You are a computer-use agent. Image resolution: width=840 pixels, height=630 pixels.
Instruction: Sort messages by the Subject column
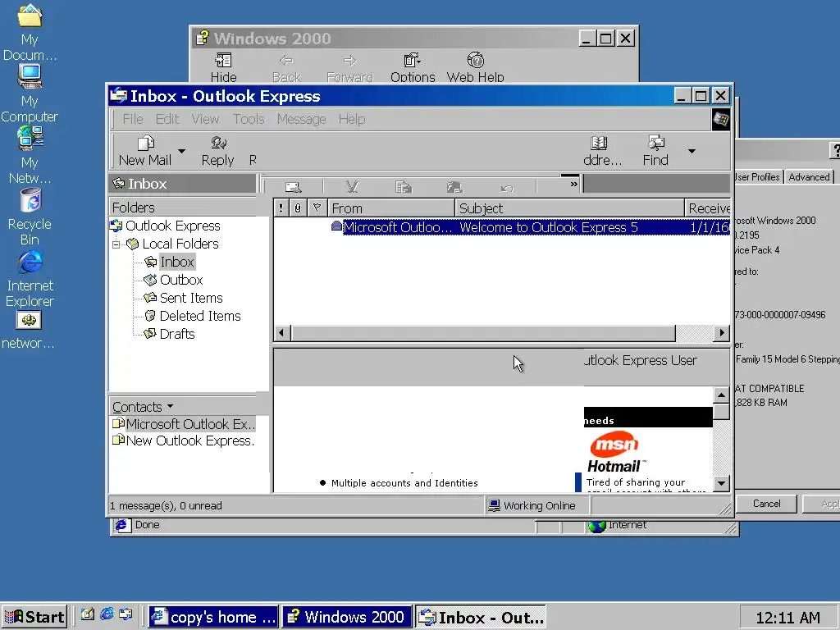click(x=569, y=208)
